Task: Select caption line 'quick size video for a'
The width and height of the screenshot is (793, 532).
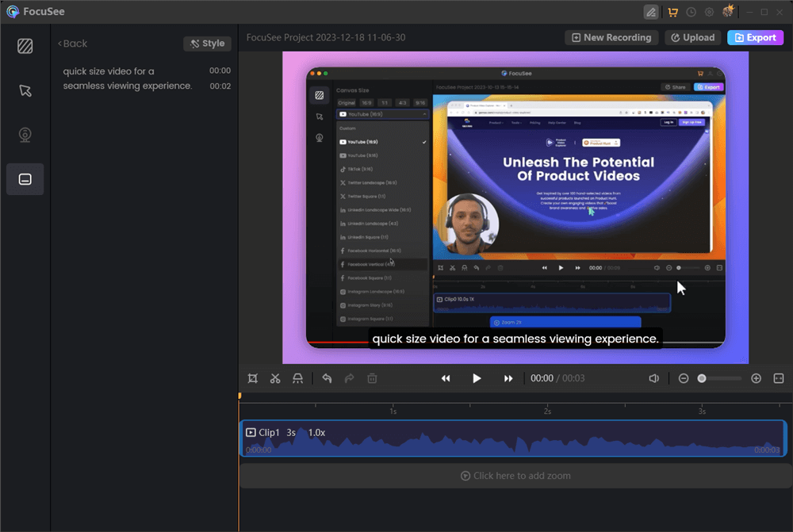Action: pos(109,71)
